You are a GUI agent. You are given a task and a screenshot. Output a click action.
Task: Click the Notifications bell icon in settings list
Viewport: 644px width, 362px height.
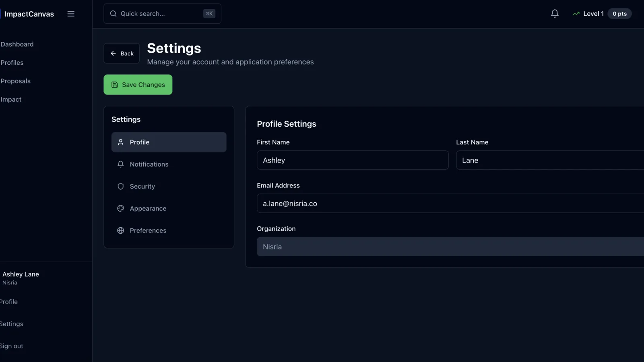point(120,164)
